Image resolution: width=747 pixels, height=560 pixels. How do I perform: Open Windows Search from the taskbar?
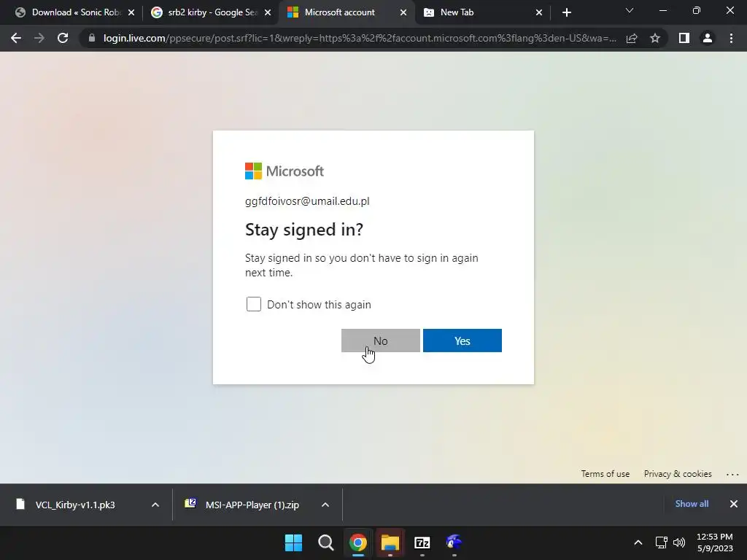[x=326, y=542]
